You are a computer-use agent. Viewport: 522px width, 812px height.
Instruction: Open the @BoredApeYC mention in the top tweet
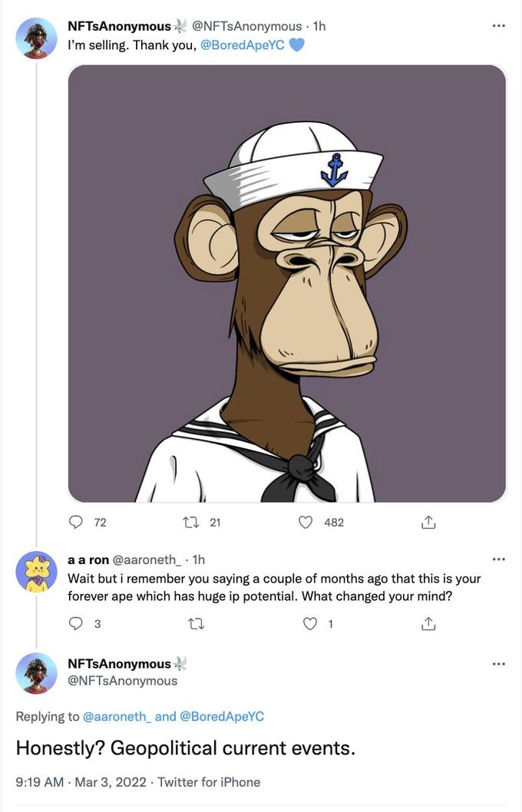point(242,45)
